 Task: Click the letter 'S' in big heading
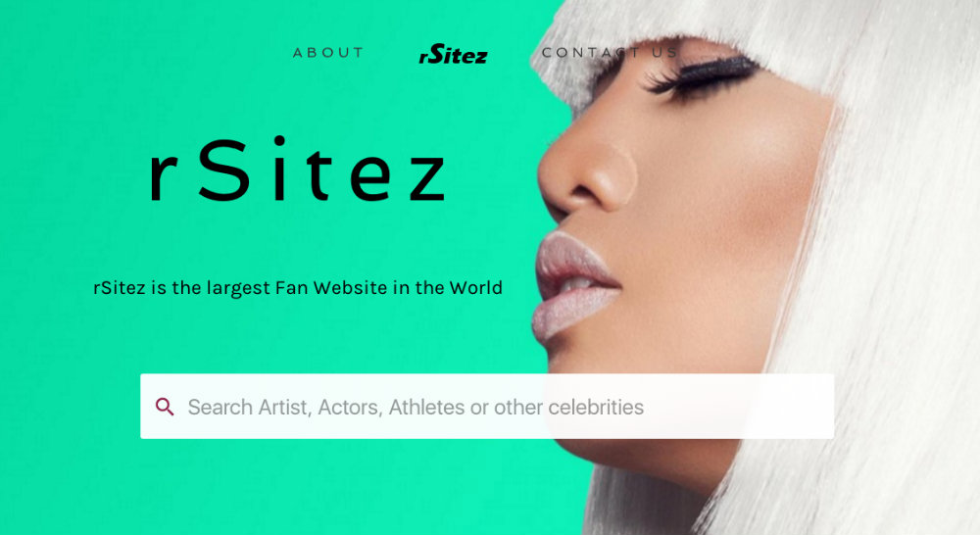tap(224, 170)
